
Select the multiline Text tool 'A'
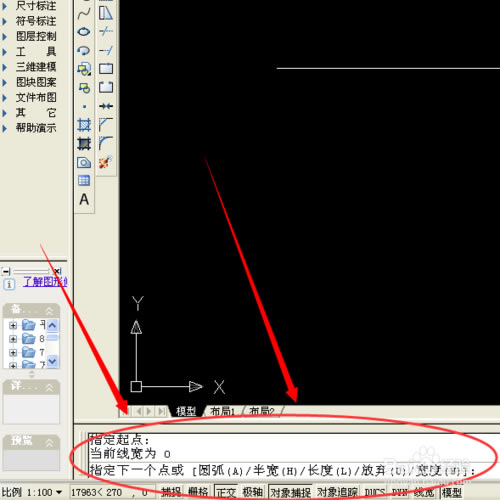[84, 199]
